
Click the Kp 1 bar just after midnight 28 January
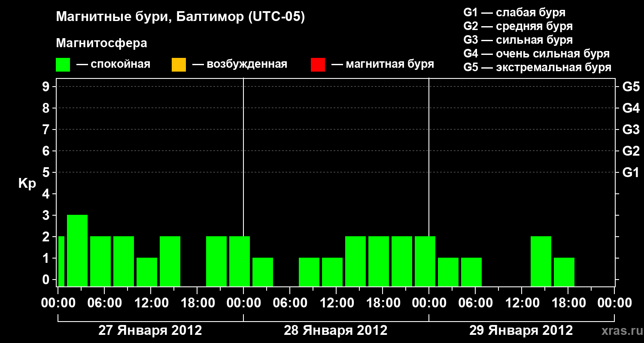point(263,272)
